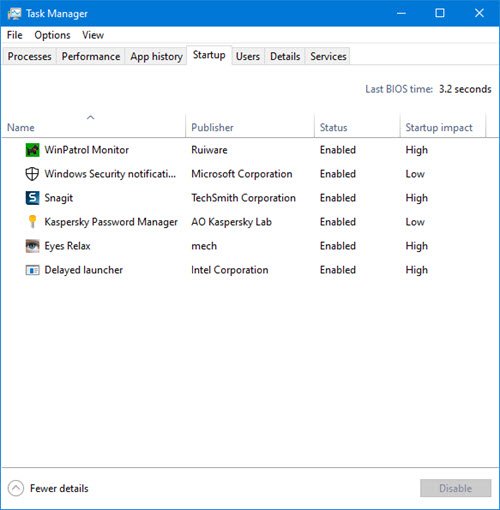Click the AO Kaspersky Lab publisher cell

[x=231, y=222]
